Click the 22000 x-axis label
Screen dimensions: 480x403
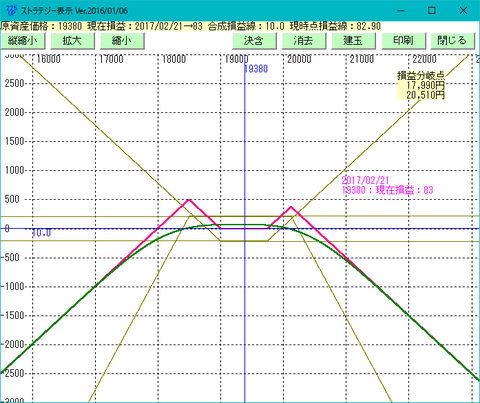tap(425, 59)
